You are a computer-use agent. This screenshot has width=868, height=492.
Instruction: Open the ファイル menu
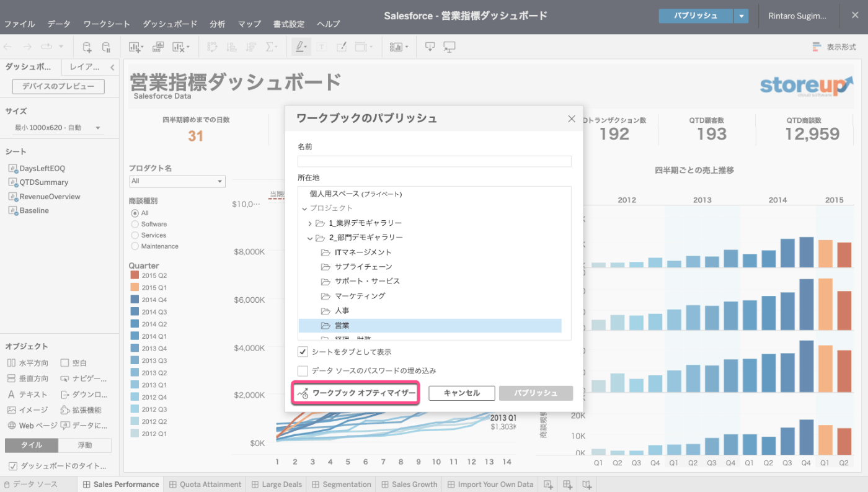click(x=20, y=24)
